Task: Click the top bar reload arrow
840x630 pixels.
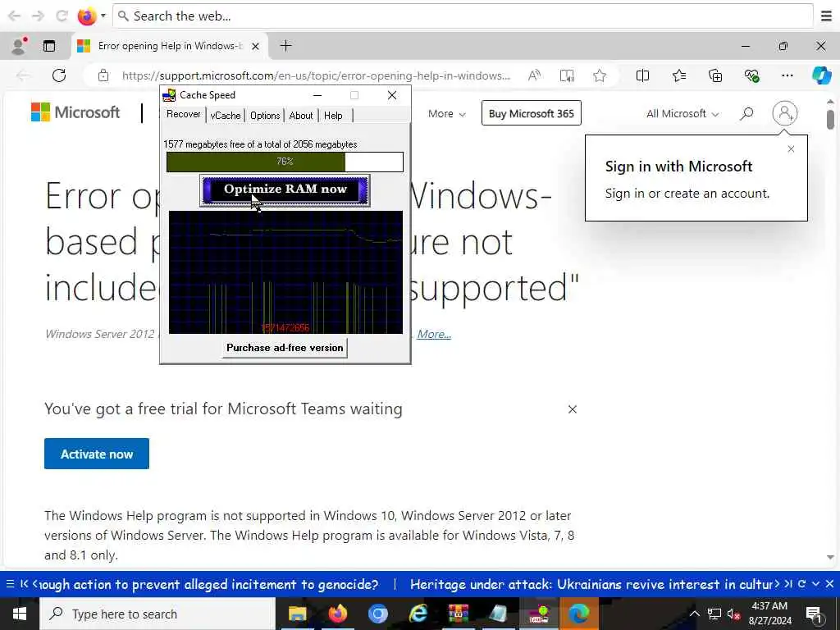Action: (x=62, y=16)
